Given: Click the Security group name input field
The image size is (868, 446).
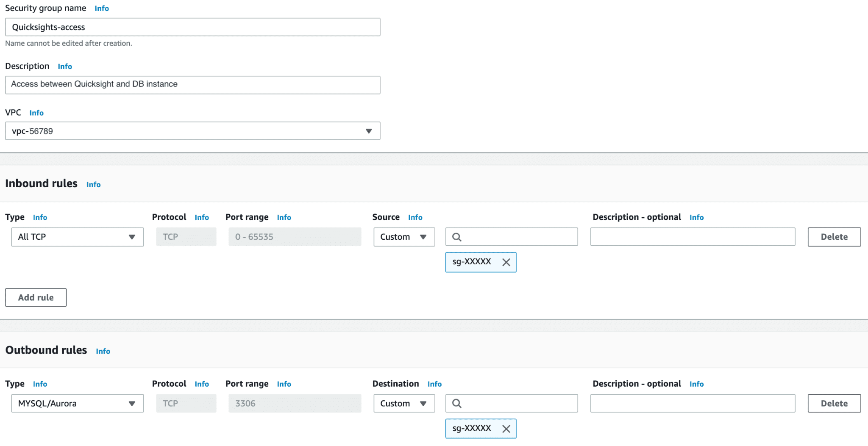Looking at the screenshot, I should (x=192, y=27).
